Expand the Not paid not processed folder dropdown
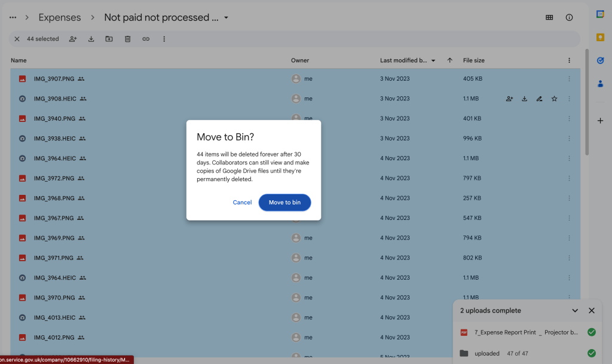 pyautogui.click(x=226, y=18)
